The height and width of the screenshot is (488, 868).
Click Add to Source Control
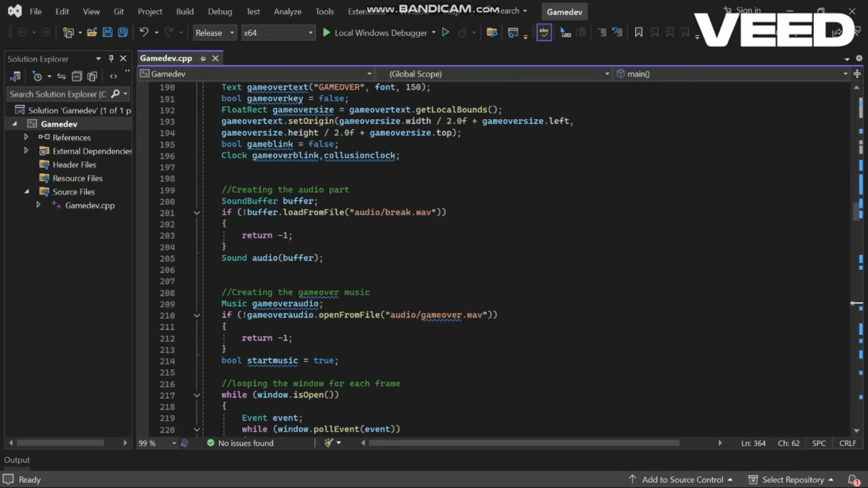click(x=683, y=479)
